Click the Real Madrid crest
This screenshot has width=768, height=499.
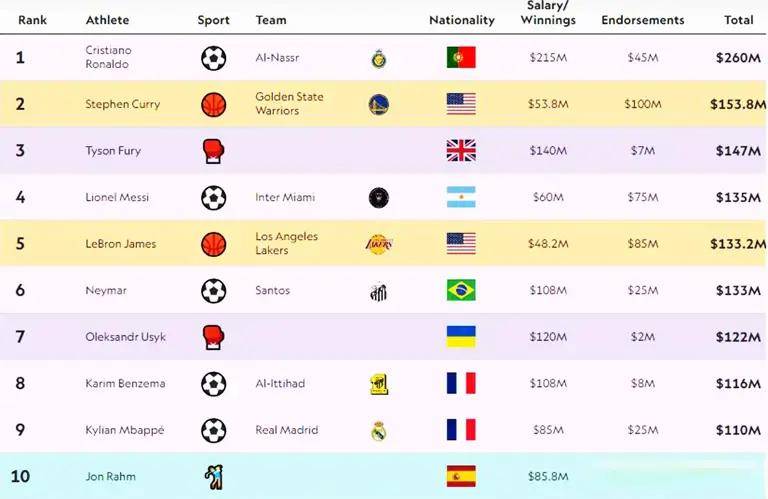(x=379, y=430)
